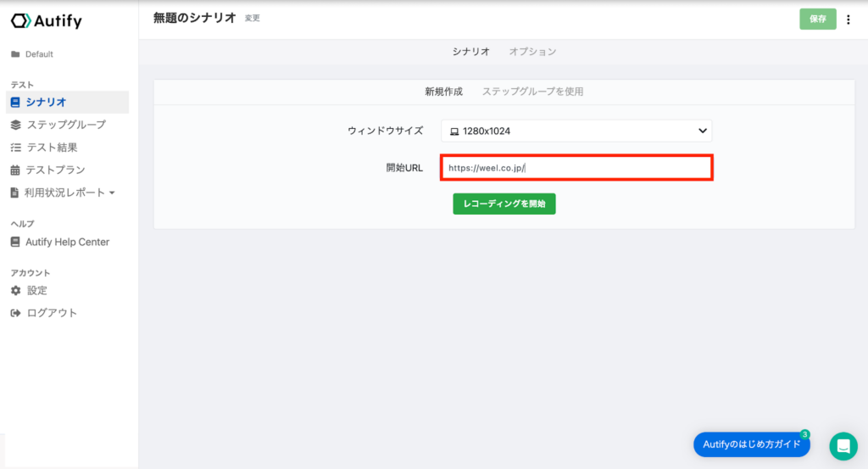This screenshot has height=469, width=868.
Task: Expand 利用状況レポート dropdown arrow
Action: [113, 193]
